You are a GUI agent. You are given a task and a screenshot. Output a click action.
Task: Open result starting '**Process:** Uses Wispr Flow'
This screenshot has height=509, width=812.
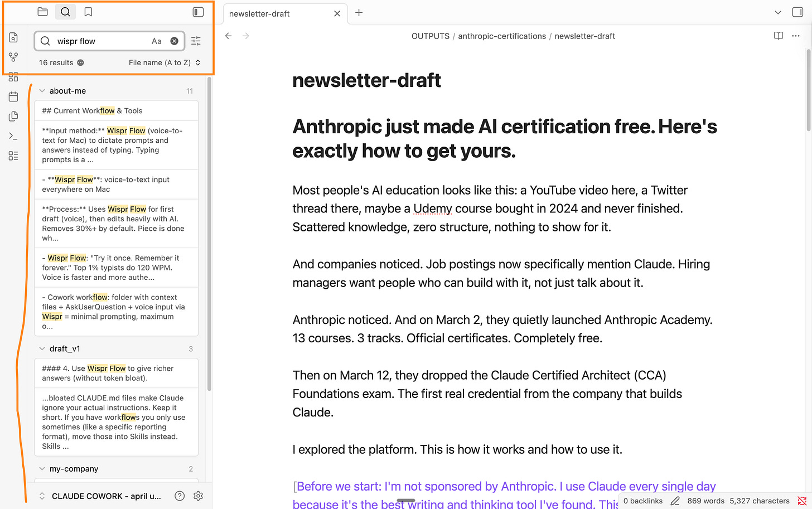pos(117,224)
